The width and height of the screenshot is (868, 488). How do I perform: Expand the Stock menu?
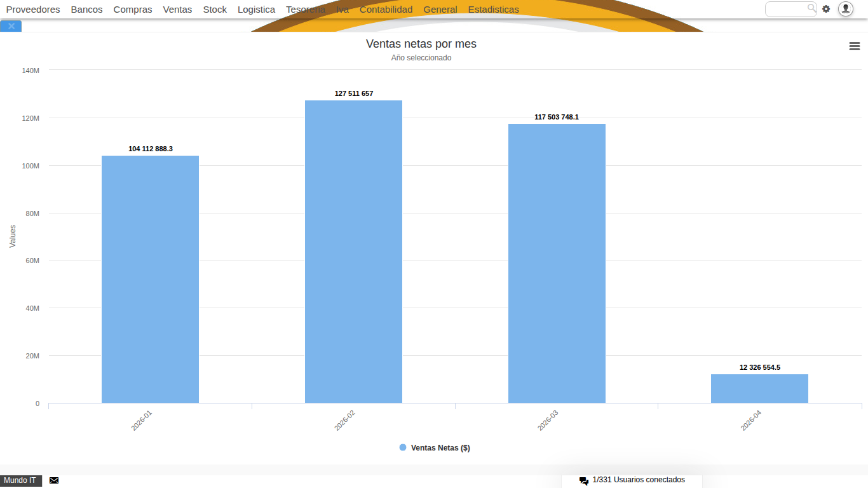pyautogui.click(x=215, y=10)
